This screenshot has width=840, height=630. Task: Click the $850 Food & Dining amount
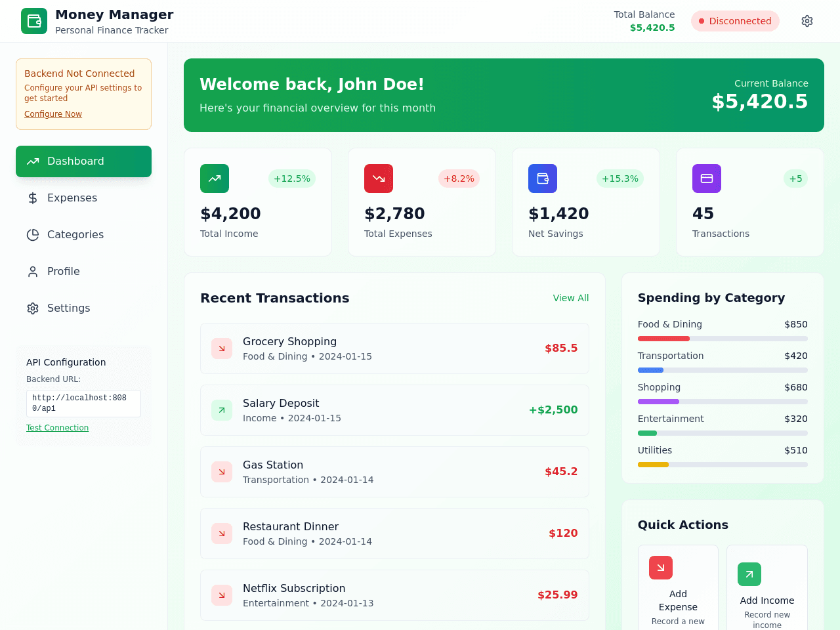coord(796,324)
